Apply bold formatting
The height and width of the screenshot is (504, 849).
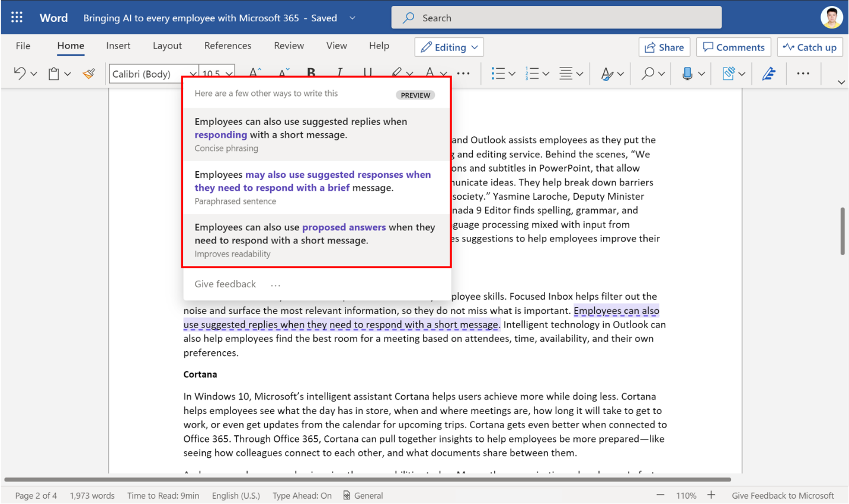[x=311, y=73]
